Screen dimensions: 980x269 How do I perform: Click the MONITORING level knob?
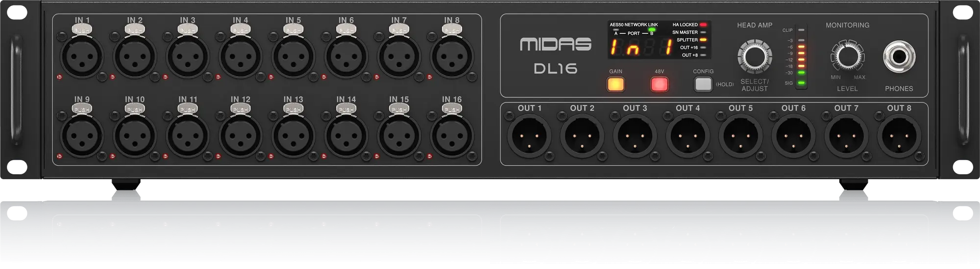coord(847,57)
